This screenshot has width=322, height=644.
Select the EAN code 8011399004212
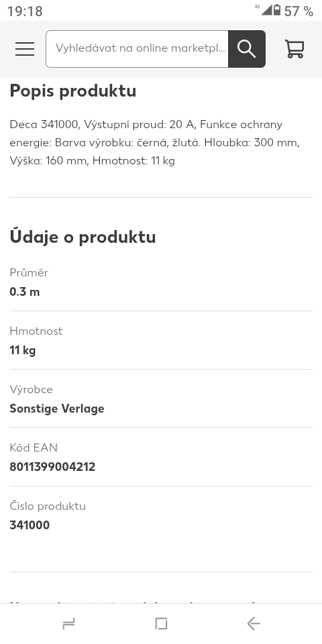pyautogui.click(x=52, y=467)
